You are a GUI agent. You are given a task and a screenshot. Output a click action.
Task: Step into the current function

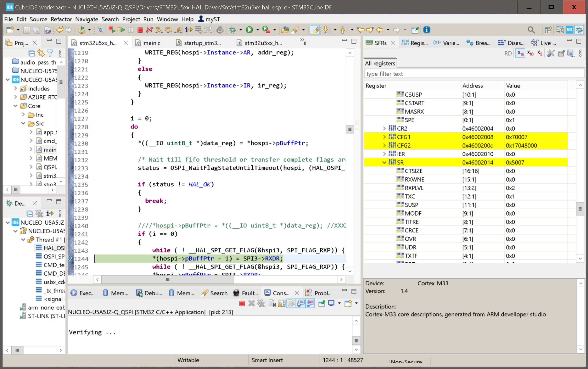pyautogui.click(x=159, y=30)
